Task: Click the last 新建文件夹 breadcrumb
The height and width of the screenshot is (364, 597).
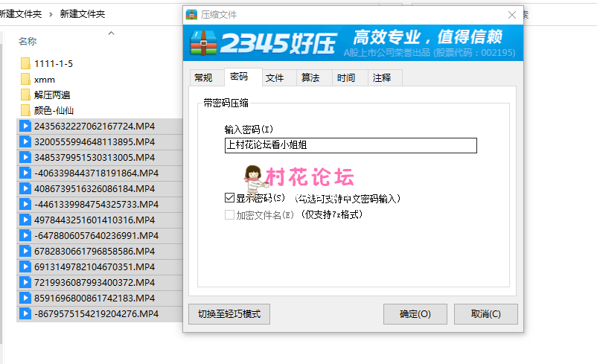Action: [82, 14]
